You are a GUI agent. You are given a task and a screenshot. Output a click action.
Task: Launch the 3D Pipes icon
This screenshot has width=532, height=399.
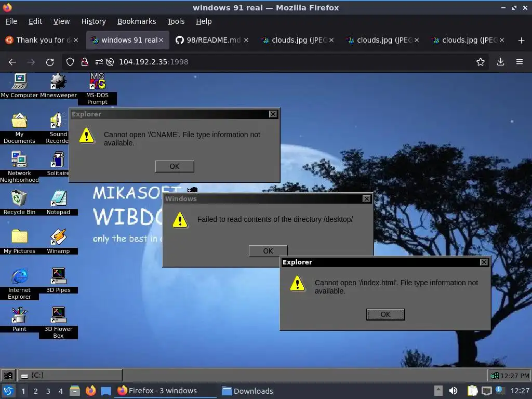(58, 281)
